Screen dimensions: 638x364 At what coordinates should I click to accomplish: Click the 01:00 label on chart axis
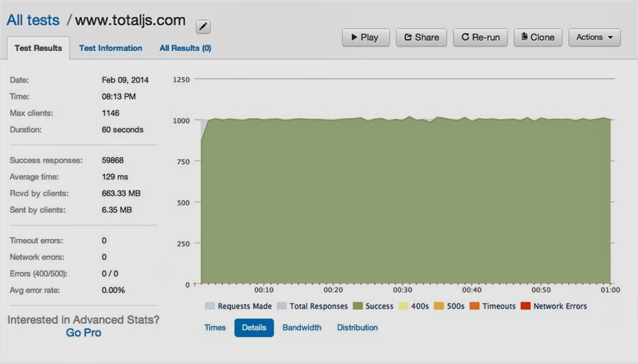tap(611, 290)
